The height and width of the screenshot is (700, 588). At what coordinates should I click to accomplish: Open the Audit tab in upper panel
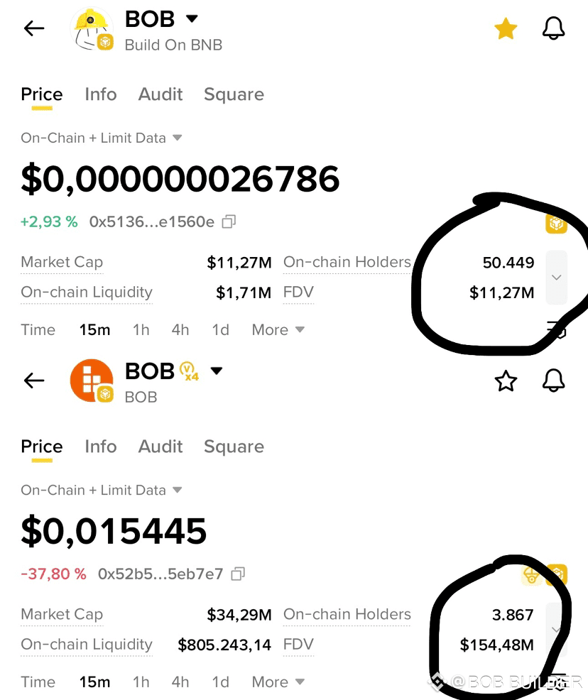[x=160, y=94]
